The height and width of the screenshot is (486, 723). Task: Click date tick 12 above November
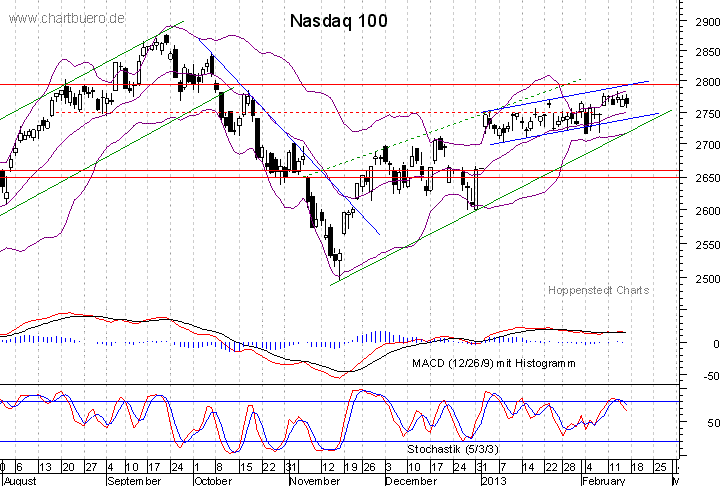pyautogui.click(x=328, y=467)
